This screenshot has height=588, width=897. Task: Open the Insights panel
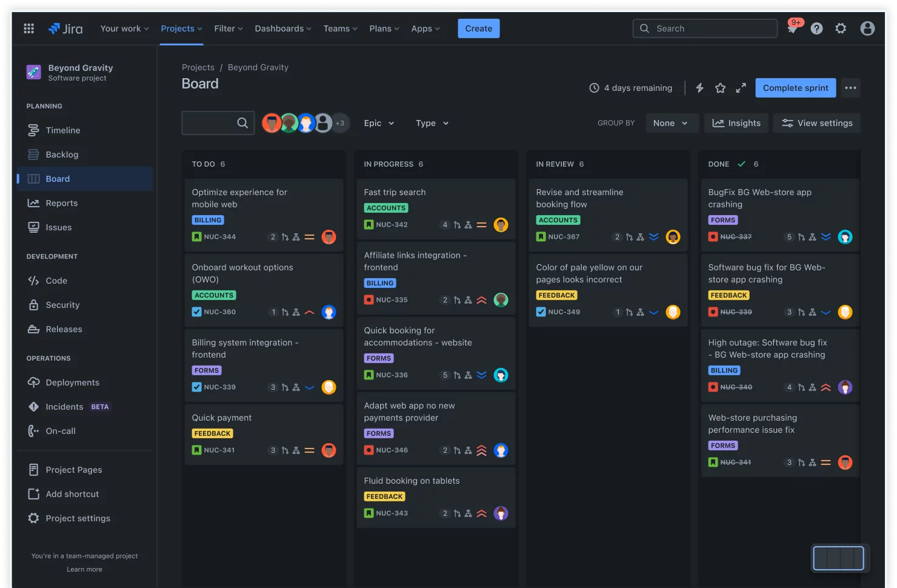tap(736, 122)
